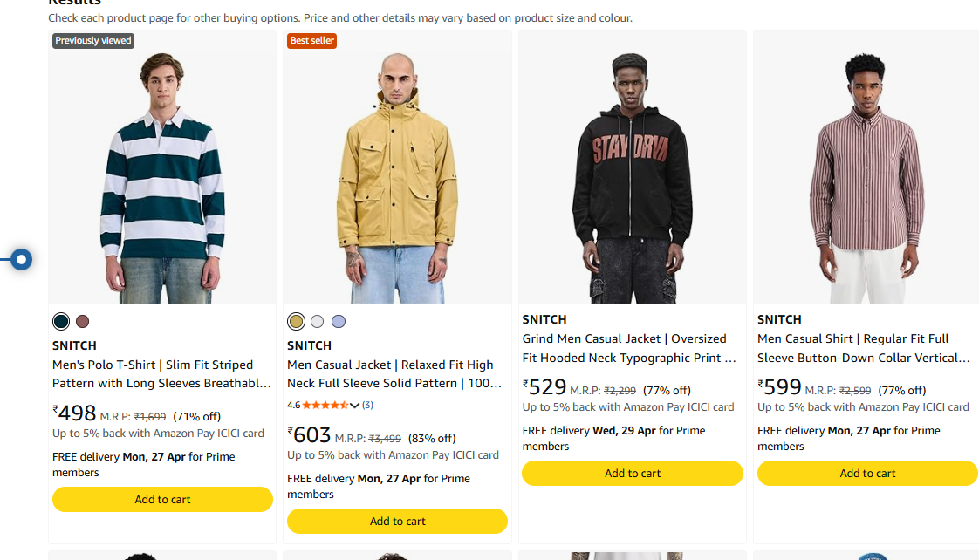Switch the jacket to the lavender blue swatch

[339, 321]
